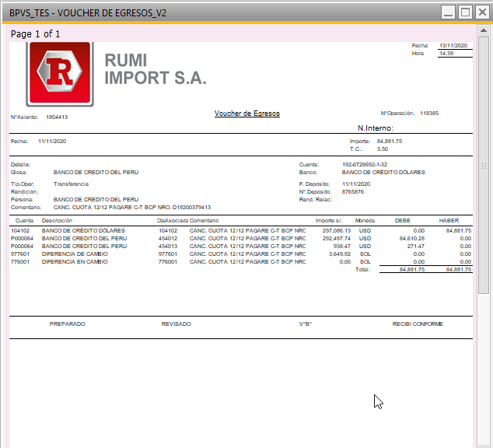The height and width of the screenshot is (448, 493).
Task: Click the DEBE value 84,610.28
Action: coord(412,239)
